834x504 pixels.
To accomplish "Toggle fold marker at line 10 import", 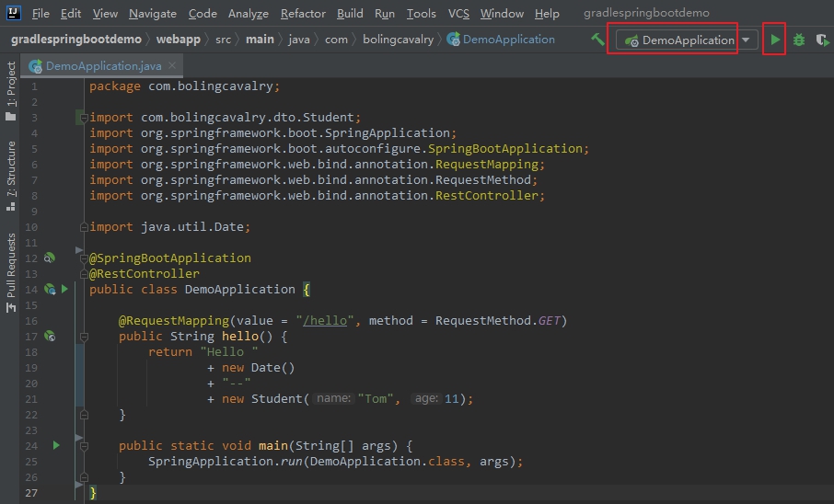I will 84,227.
